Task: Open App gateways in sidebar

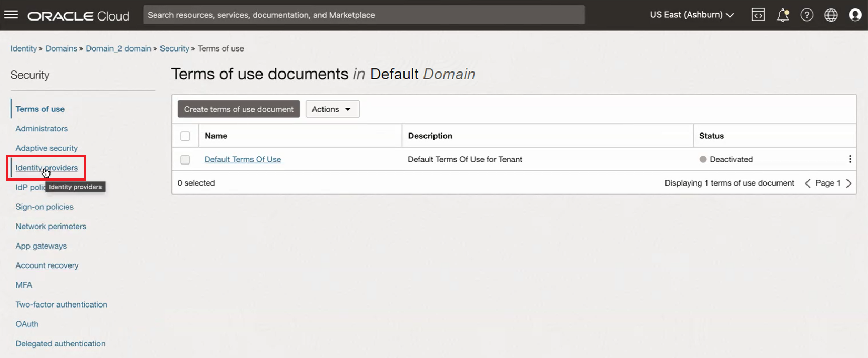Action: [x=41, y=246]
